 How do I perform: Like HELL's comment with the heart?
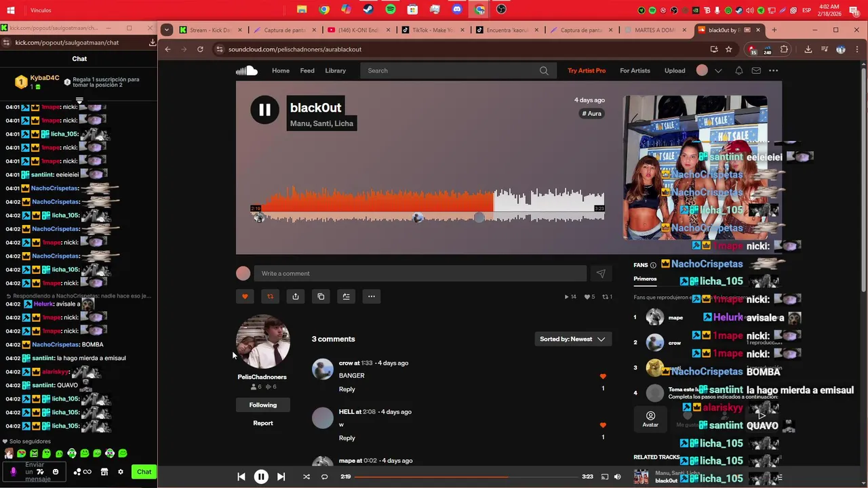(603, 425)
